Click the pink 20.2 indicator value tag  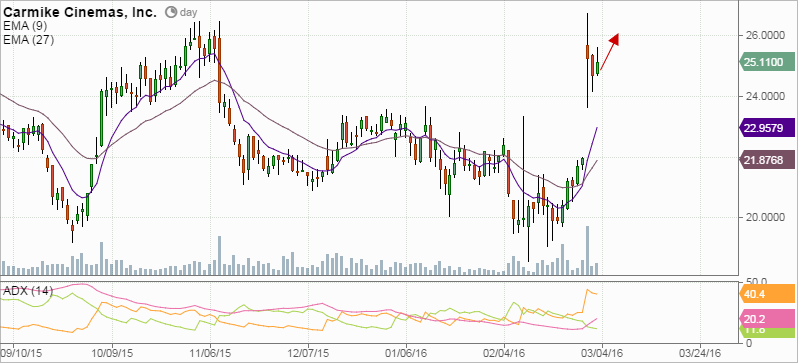766,318
